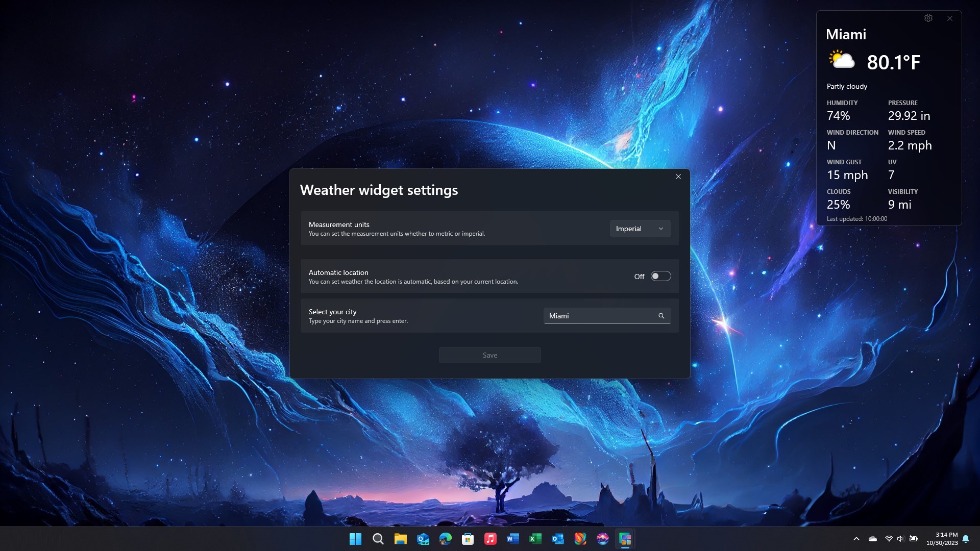Image resolution: width=980 pixels, height=551 pixels.
Task: Open Excel from the taskbar
Action: point(535,539)
